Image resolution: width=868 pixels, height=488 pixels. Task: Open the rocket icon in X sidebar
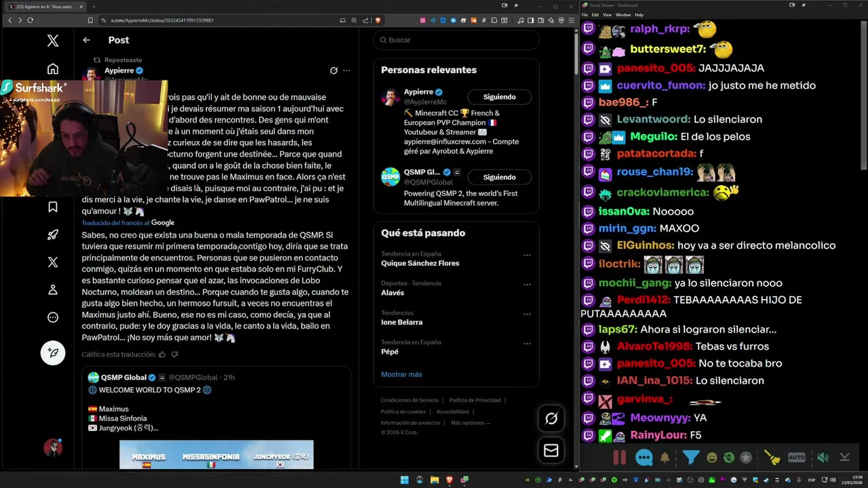pos(53,235)
